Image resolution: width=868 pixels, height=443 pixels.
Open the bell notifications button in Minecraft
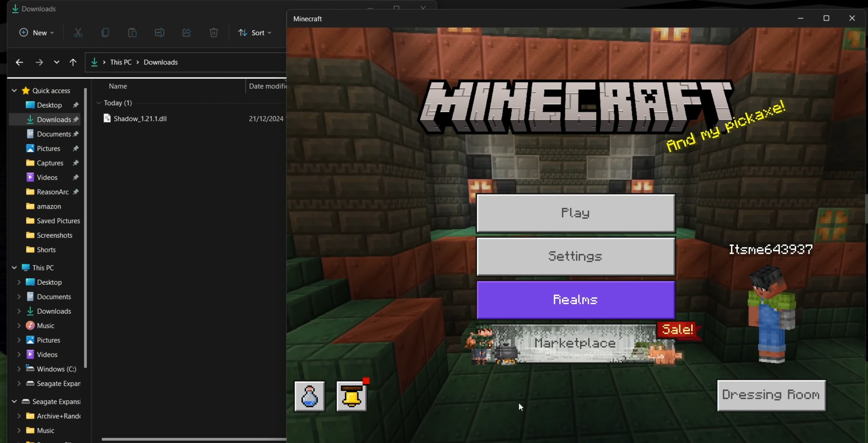(x=351, y=396)
